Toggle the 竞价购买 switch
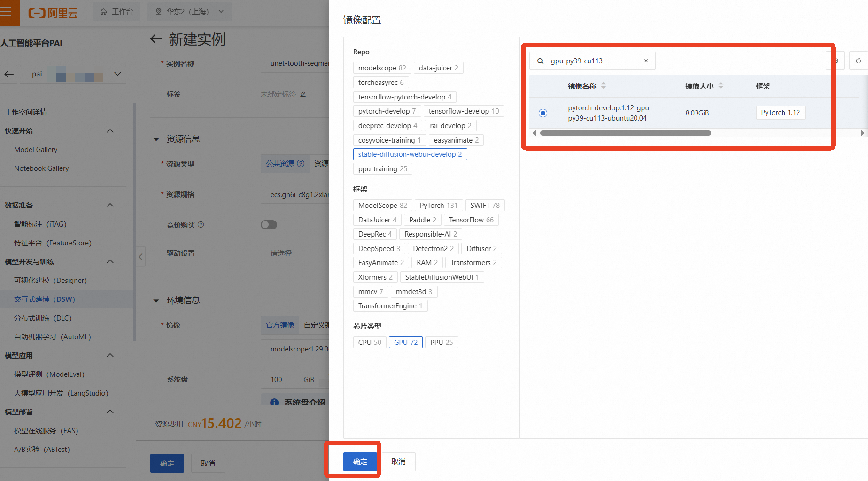The image size is (868, 481). coord(269,225)
